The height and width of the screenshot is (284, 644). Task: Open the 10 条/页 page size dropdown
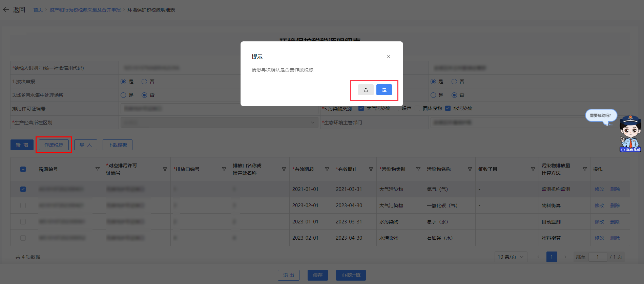coord(511,257)
